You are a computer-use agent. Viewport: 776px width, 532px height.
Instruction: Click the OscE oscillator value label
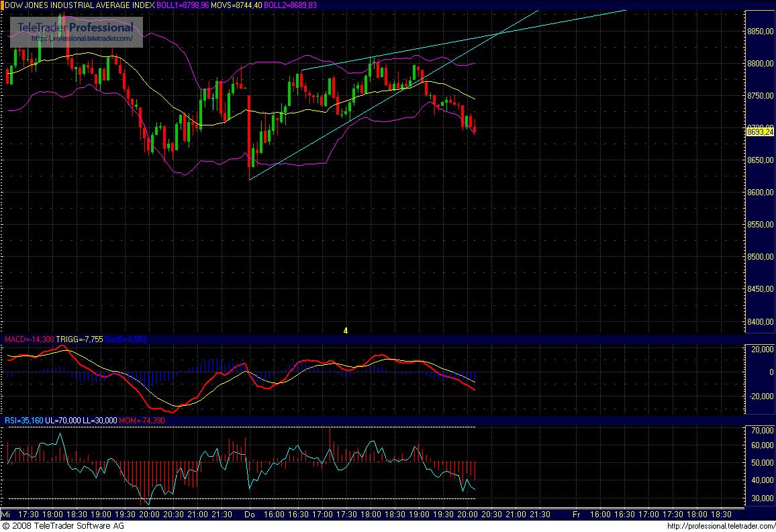point(126,339)
